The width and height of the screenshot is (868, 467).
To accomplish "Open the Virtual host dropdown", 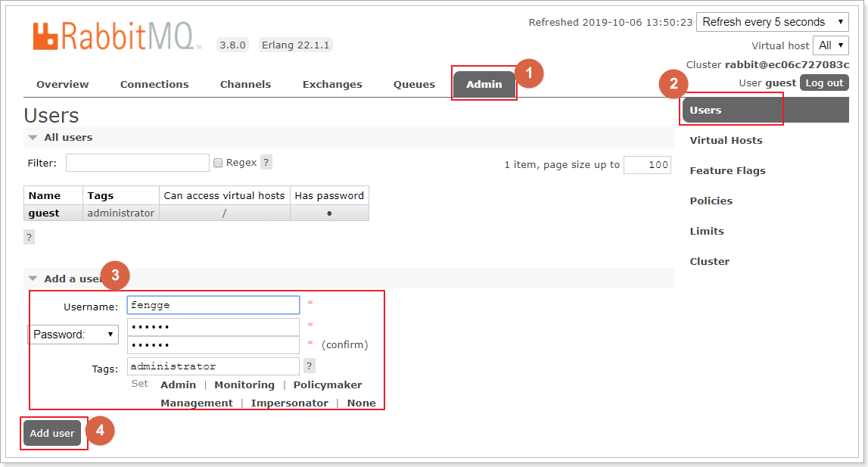I will 831,45.
